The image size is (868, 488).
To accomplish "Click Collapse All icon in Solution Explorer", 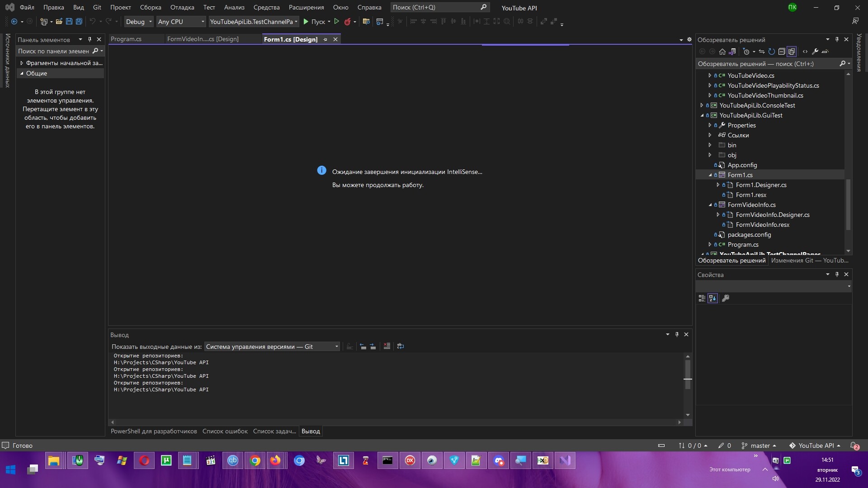I will coord(781,52).
